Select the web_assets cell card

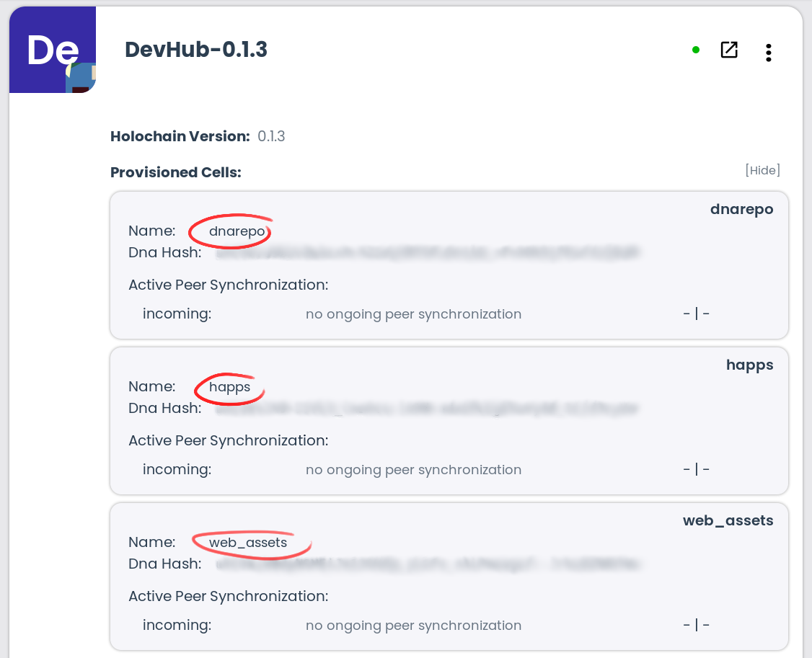[449, 576]
